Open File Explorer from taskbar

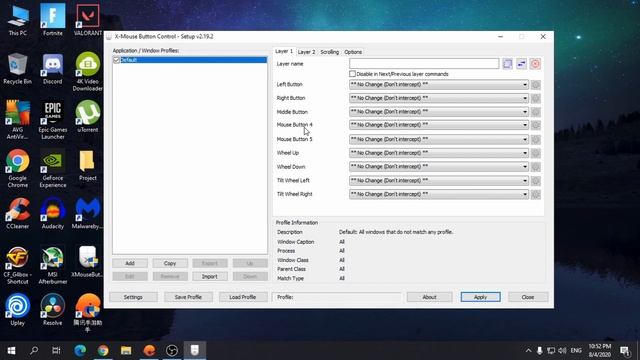point(126,351)
